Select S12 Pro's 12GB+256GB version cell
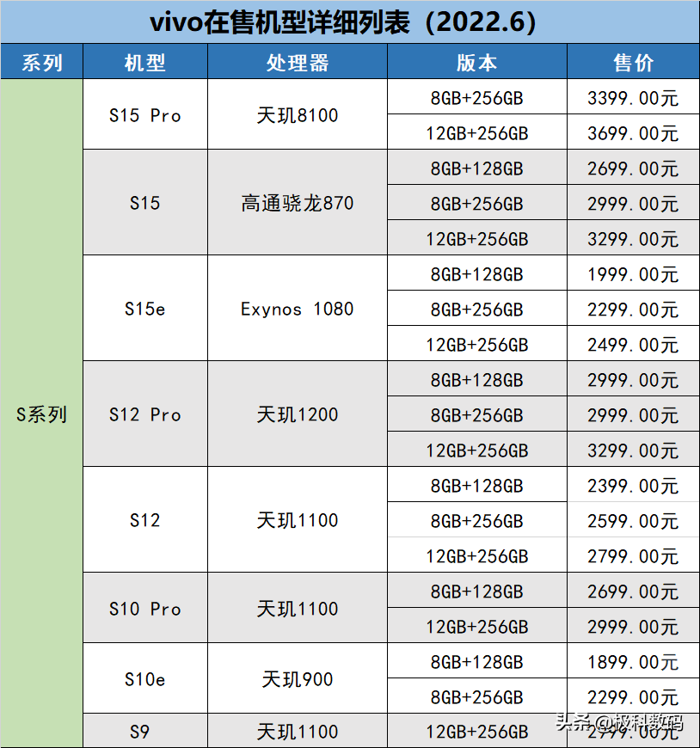Viewport: 700px width, 748px height. [477, 450]
